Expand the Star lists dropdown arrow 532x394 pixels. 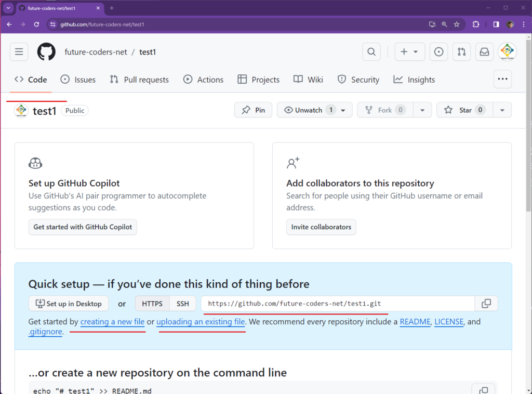502,110
